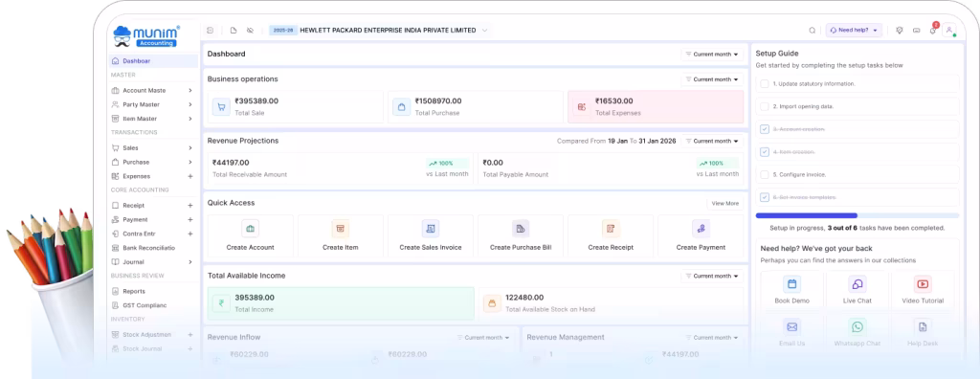Click the Munim Accounting logo
This screenshot has width=980, height=379.
click(x=146, y=36)
